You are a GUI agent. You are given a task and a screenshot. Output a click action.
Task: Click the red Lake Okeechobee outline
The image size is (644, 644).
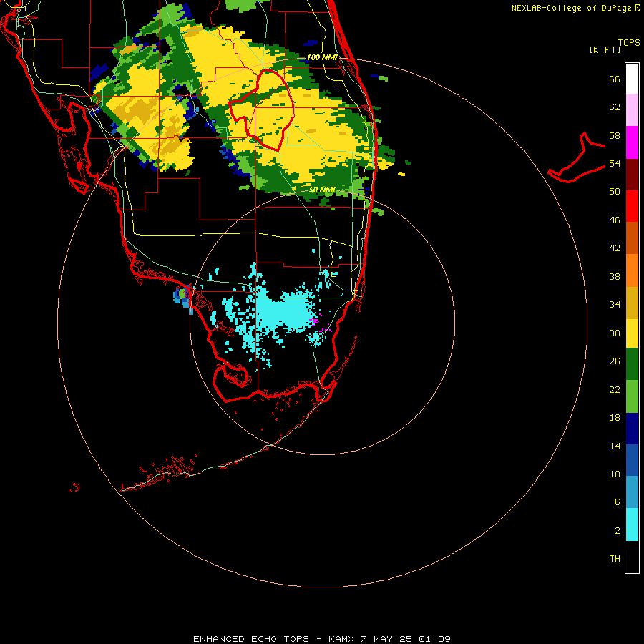[261, 110]
